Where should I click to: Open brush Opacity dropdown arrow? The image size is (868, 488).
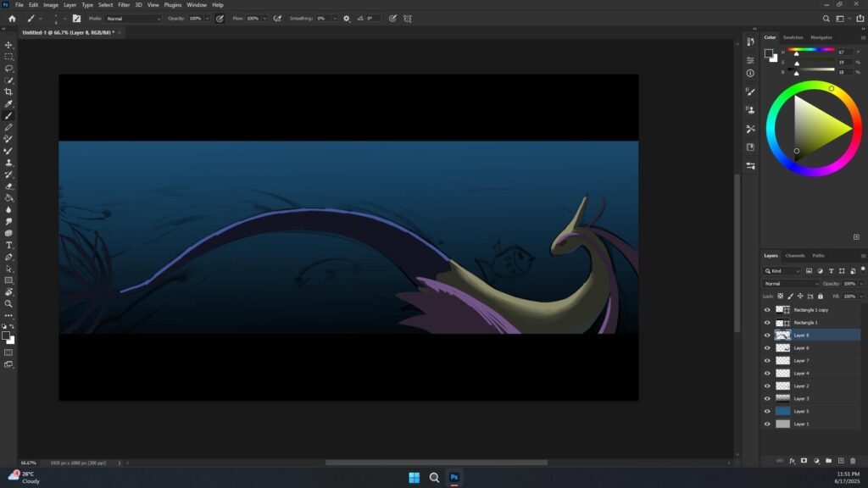coord(208,19)
